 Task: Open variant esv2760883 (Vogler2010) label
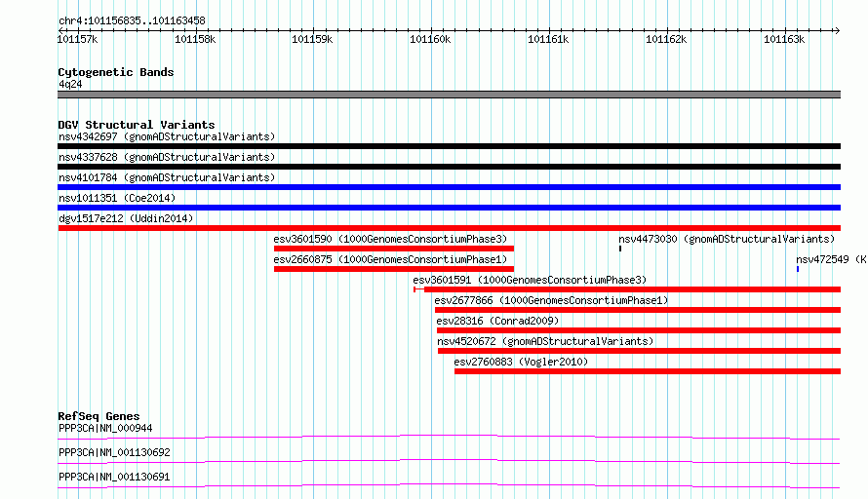point(521,362)
